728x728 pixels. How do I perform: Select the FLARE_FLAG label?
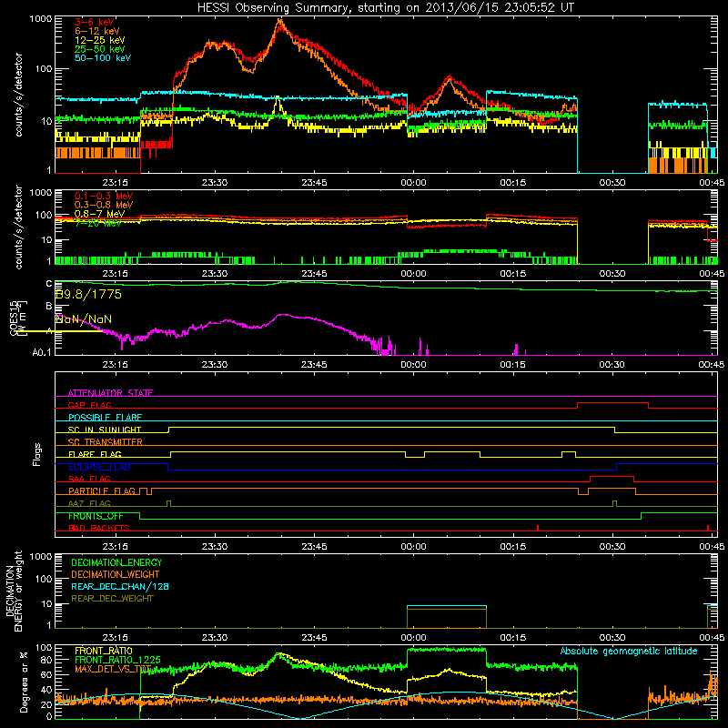tap(95, 454)
